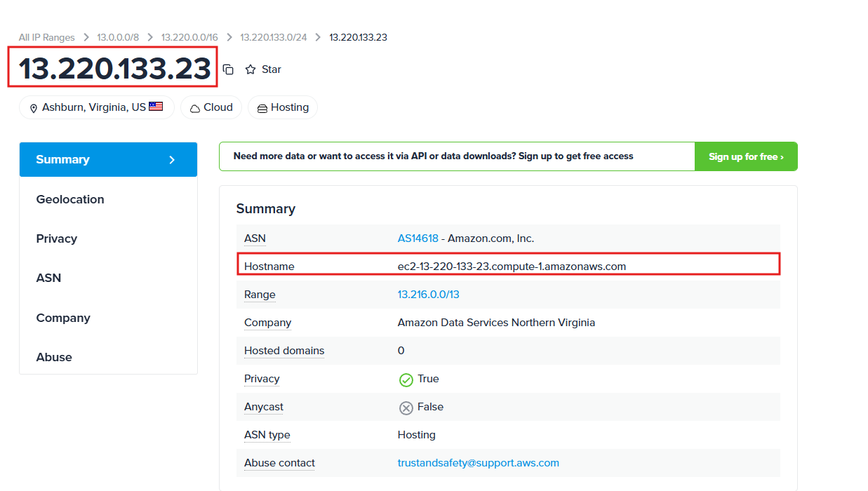Open the Privacy sidebar section
This screenshot has width=868, height=491.
tap(57, 238)
